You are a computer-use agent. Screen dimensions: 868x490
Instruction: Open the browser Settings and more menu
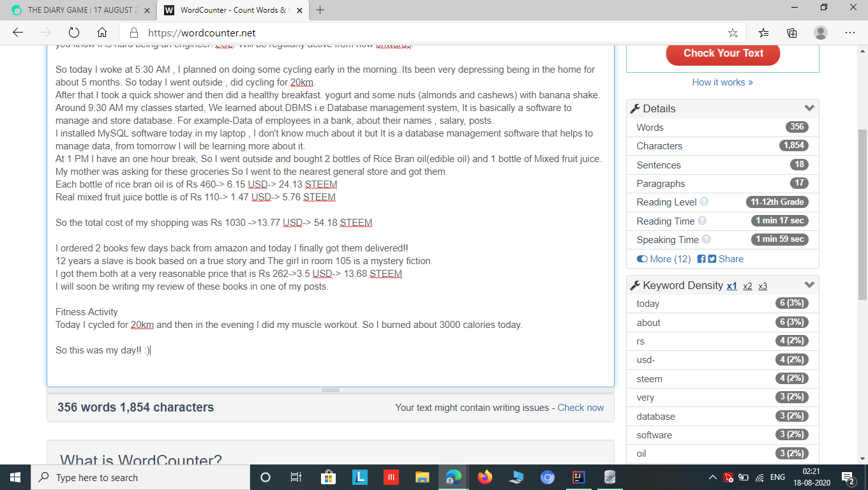[849, 32]
